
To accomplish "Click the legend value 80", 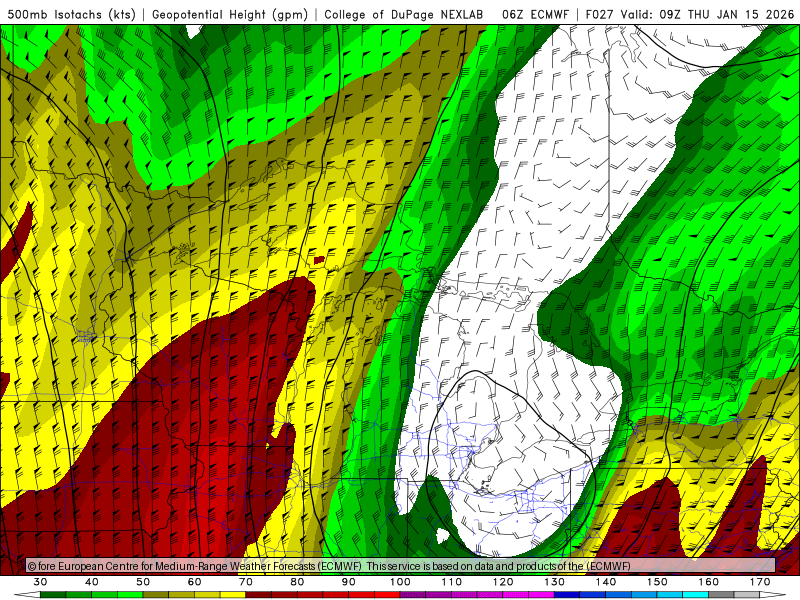I will 297,582.
